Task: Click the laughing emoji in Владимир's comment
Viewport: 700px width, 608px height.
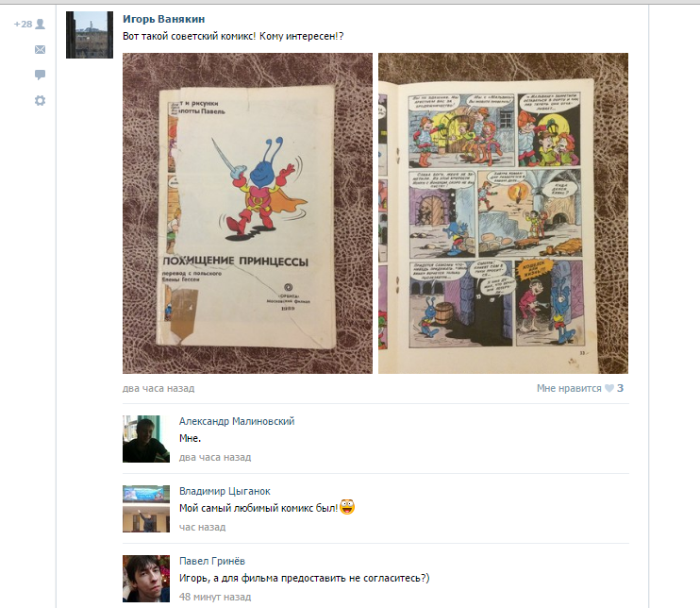Action: (347, 507)
